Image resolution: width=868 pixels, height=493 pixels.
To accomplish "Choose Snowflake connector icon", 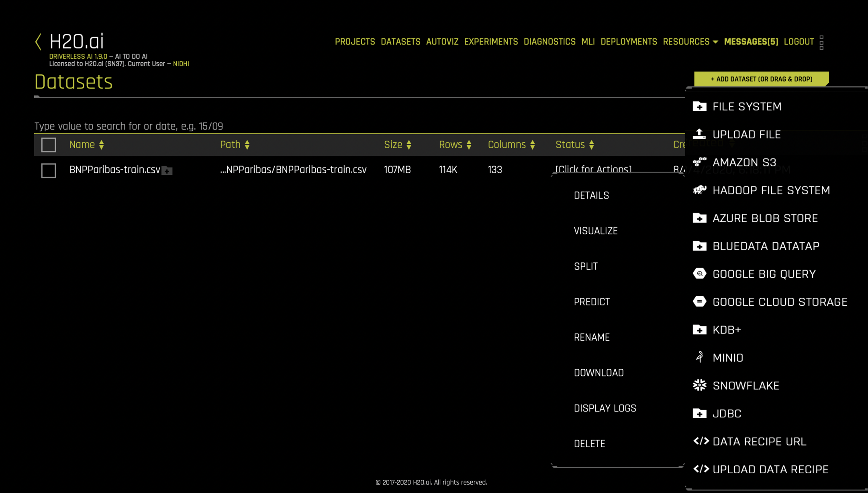I will (x=699, y=385).
